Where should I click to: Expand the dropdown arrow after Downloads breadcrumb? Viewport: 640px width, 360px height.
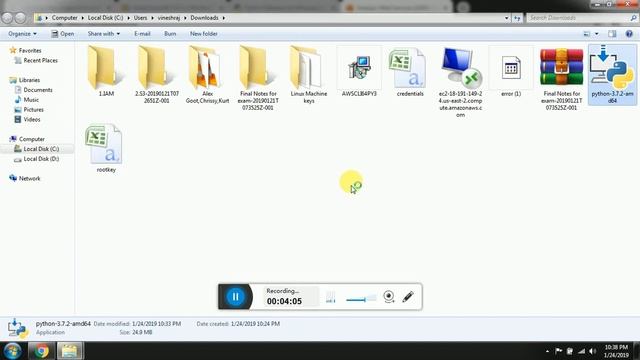click(224, 18)
